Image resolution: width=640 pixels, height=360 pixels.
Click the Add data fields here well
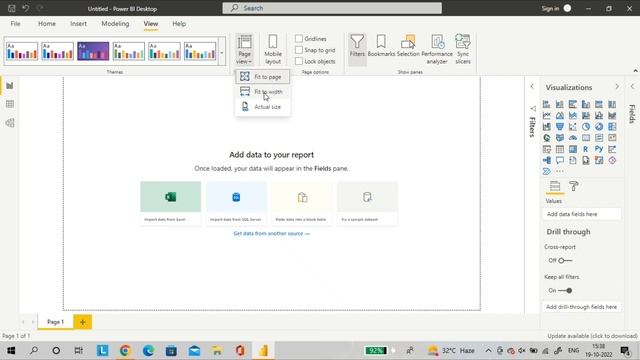(x=582, y=214)
